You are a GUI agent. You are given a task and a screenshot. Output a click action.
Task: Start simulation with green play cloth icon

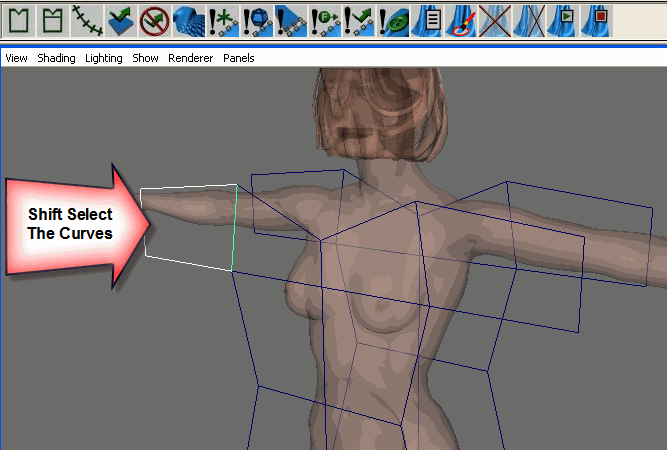[565, 17]
